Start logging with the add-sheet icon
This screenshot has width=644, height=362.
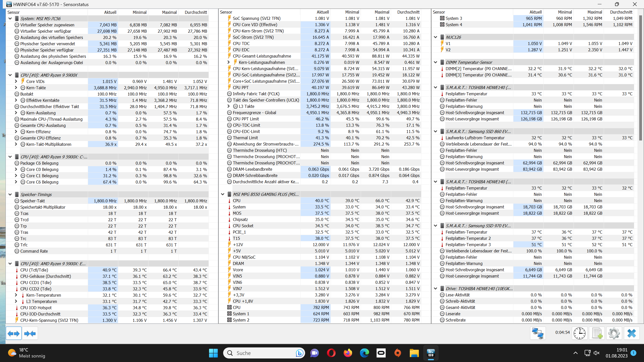(597, 334)
